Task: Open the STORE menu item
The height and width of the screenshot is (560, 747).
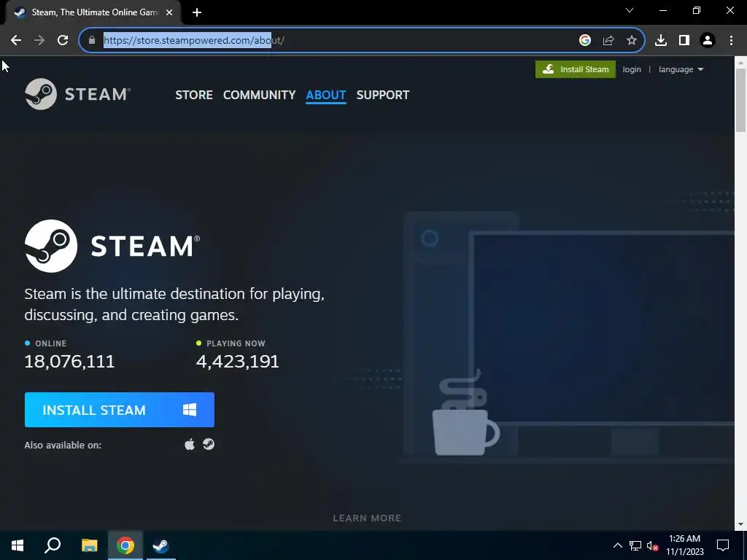Action: 194,95
